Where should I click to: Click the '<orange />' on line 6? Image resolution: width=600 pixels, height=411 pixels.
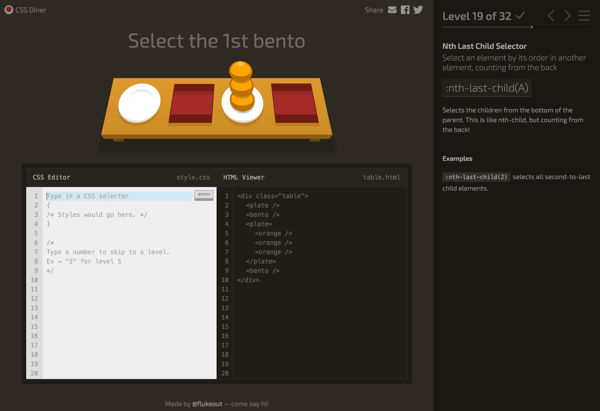274,243
